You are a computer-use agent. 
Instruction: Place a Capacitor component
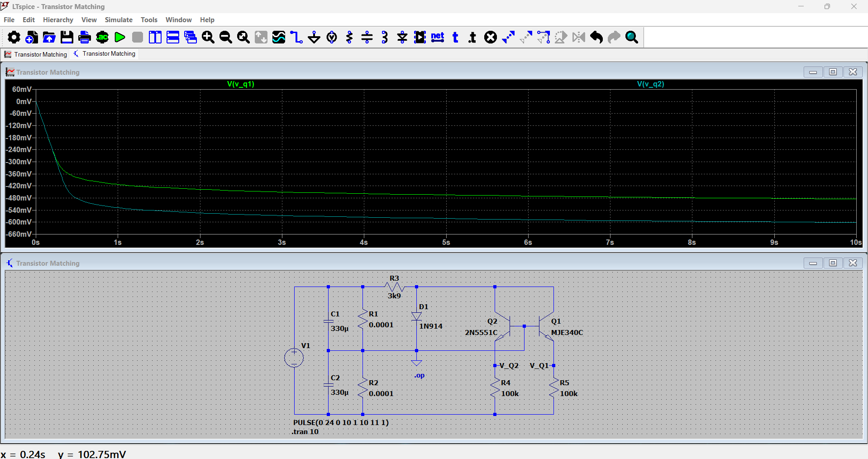coord(367,37)
